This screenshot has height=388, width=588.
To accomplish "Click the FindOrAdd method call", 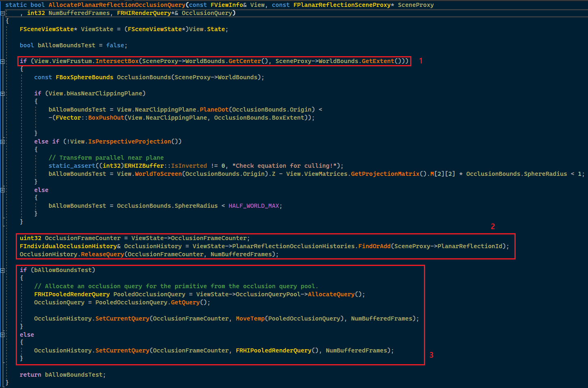I will pos(375,246).
